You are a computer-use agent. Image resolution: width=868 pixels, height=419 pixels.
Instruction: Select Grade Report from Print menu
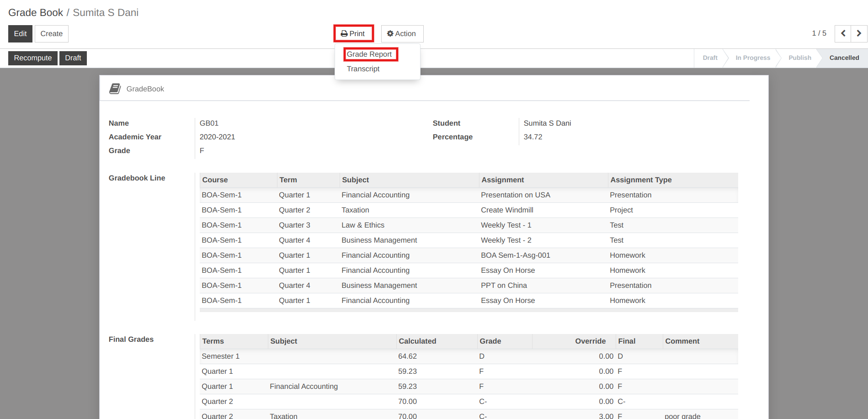(369, 54)
